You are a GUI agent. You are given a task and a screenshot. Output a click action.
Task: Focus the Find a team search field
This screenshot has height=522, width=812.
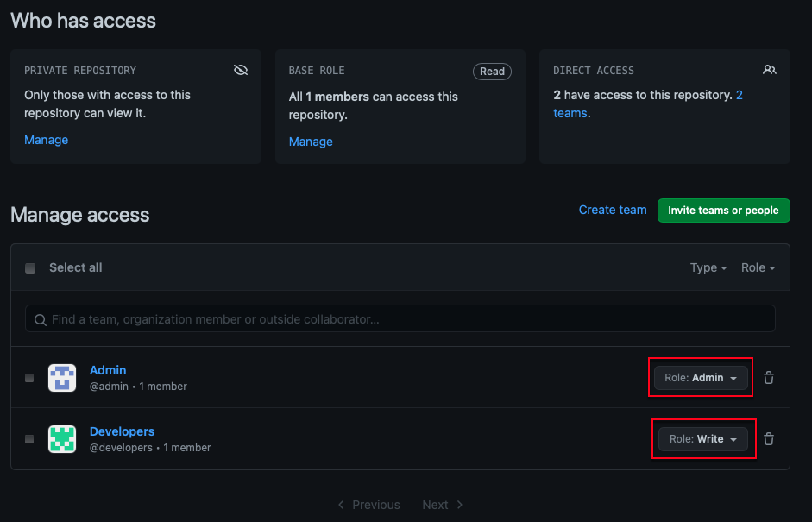point(406,319)
